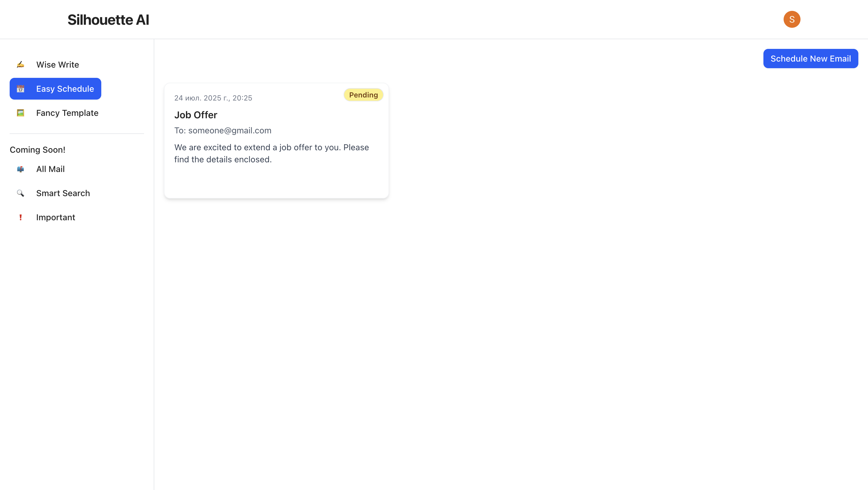
Task: Click the someone@gmail.com recipient line
Action: [x=223, y=131]
